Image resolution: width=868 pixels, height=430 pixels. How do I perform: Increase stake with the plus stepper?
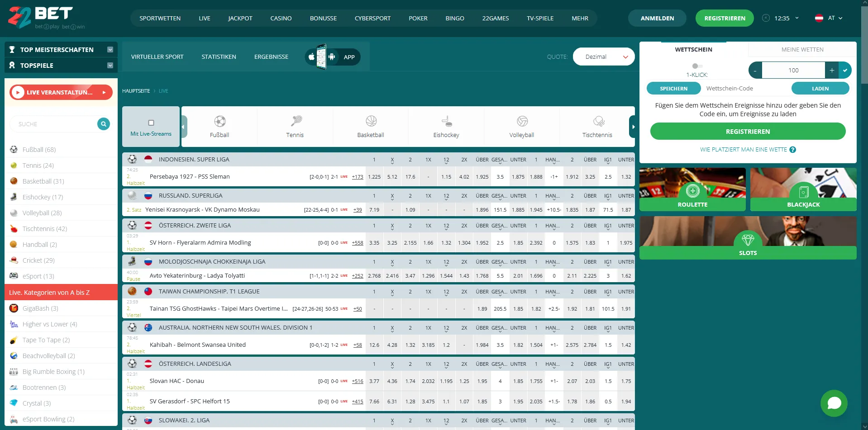point(832,70)
